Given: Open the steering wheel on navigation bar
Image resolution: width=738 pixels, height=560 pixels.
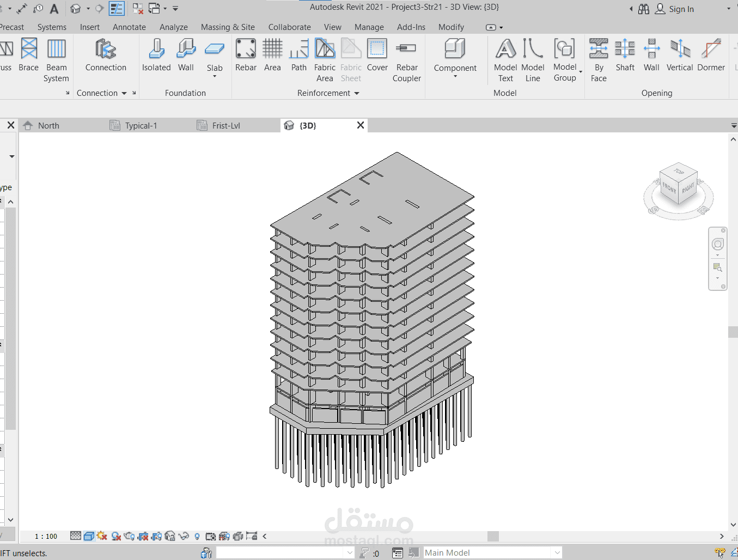Looking at the screenshot, I should [718, 245].
